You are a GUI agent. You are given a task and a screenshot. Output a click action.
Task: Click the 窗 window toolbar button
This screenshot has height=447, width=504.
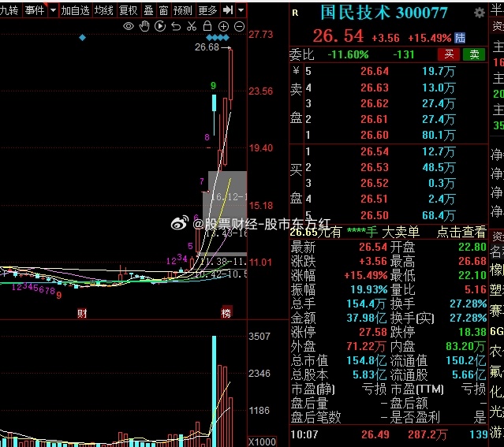pyautogui.click(x=163, y=10)
